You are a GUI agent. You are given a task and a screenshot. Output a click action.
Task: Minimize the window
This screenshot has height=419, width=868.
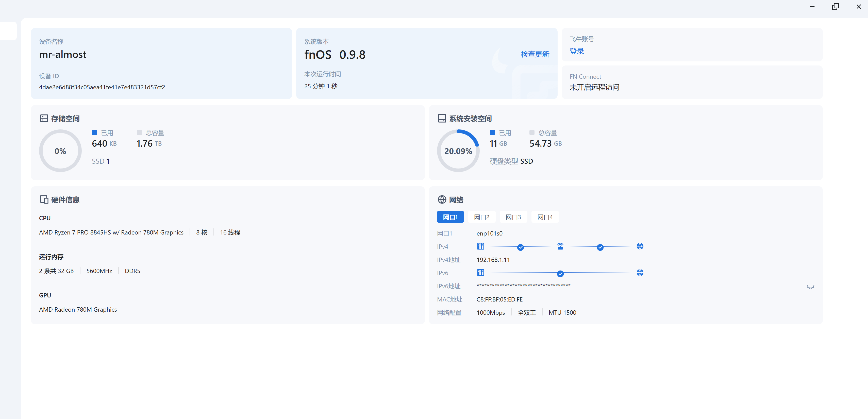pyautogui.click(x=812, y=7)
